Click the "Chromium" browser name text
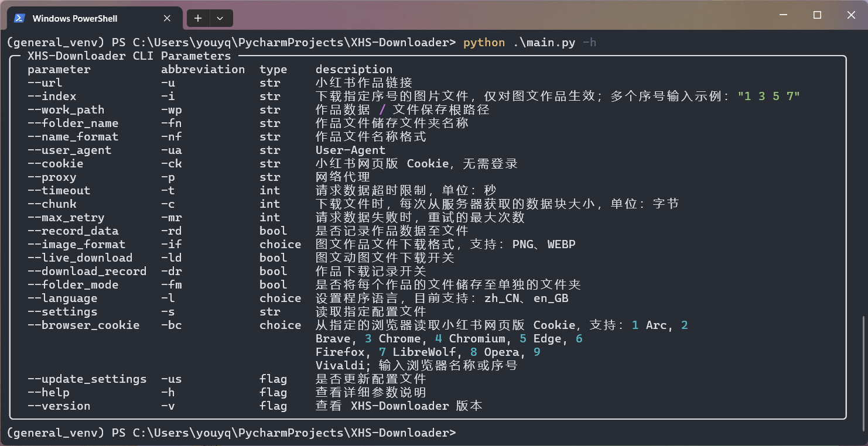The width and height of the screenshot is (868, 446). click(x=477, y=338)
